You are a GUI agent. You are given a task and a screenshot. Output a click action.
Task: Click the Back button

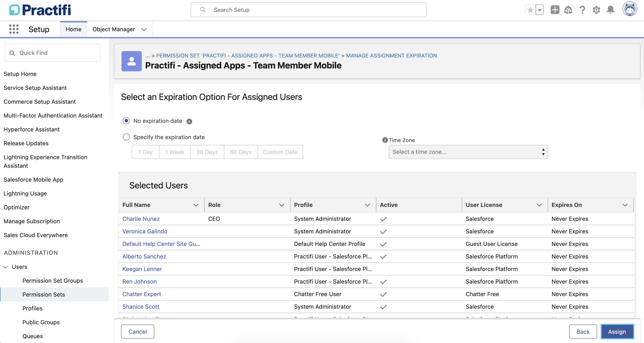pyautogui.click(x=583, y=332)
